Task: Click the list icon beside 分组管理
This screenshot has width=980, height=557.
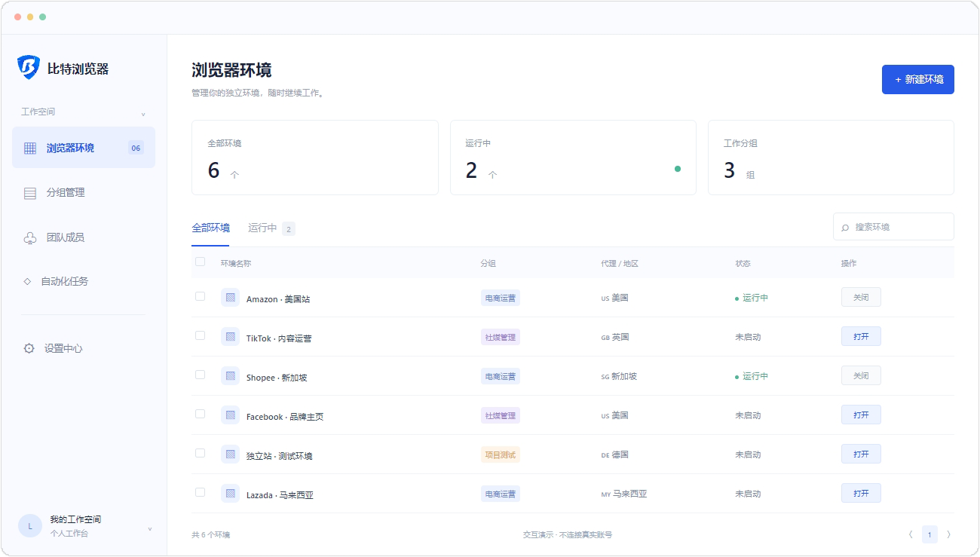Action: pyautogui.click(x=30, y=193)
